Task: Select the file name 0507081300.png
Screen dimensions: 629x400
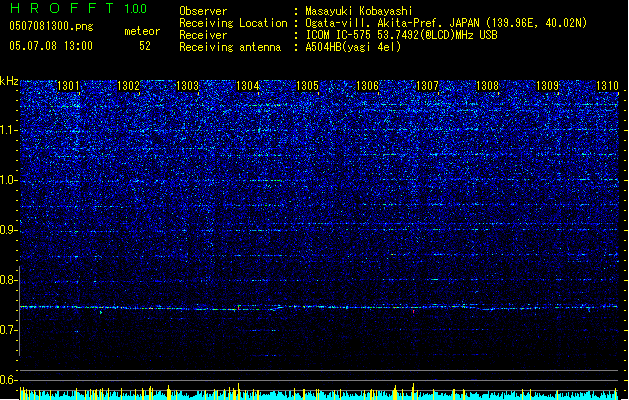Action: click(51, 26)
